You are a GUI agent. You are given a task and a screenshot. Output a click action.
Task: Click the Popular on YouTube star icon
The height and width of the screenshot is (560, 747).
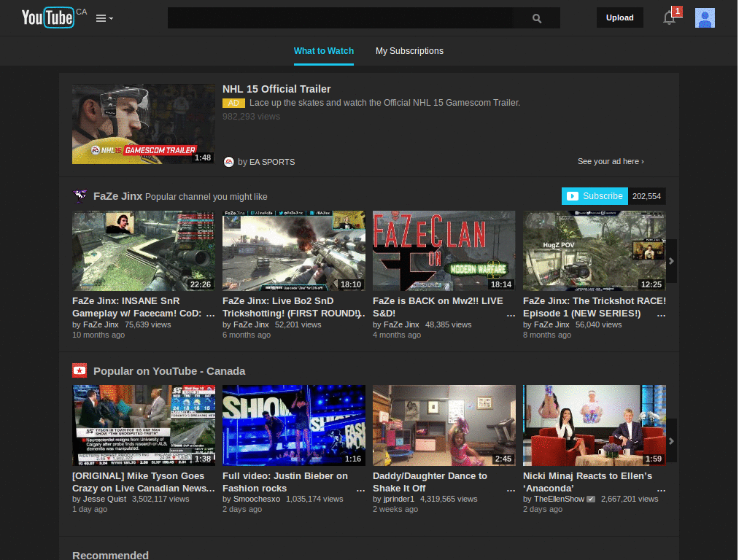point(80,370)
